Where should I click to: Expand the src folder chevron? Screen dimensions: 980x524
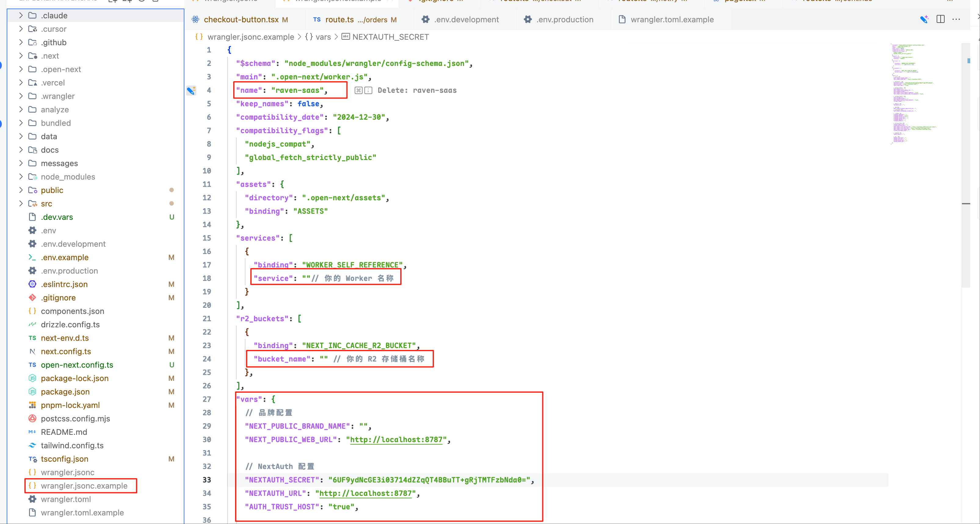pos(21,204)
